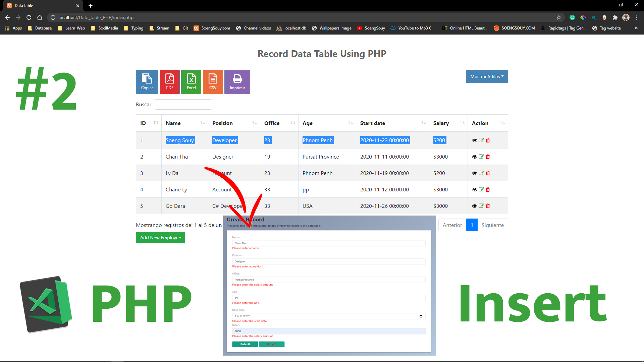644x362 pixels.
Task: Click the 'Siguiente' pagination link
Action: coord(492,225)
